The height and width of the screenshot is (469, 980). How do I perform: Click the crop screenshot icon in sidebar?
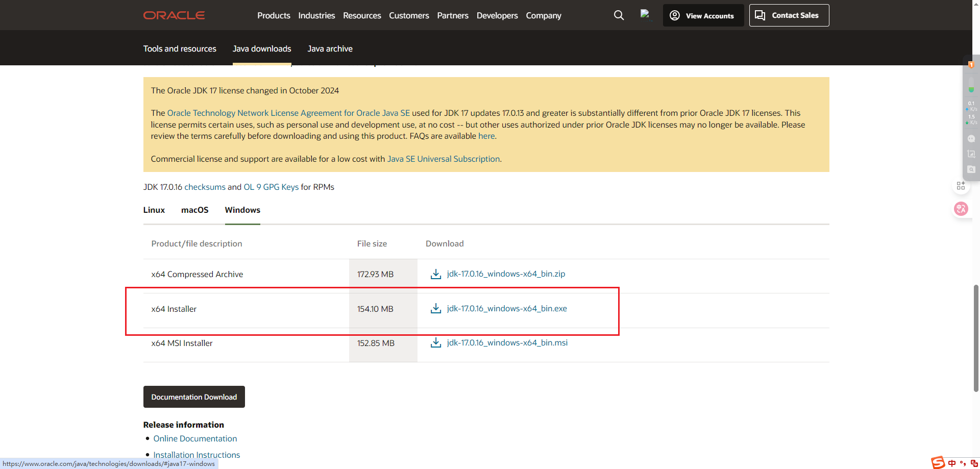coord(971,154)
